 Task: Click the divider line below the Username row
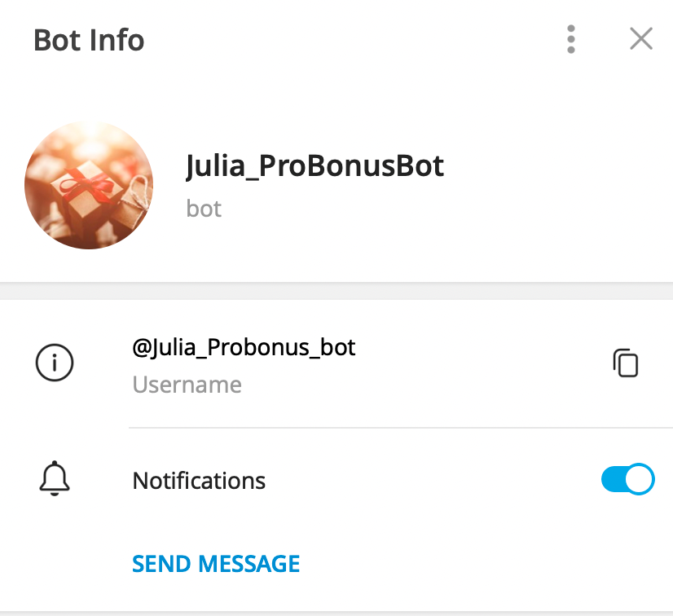(x=400, y=428)
